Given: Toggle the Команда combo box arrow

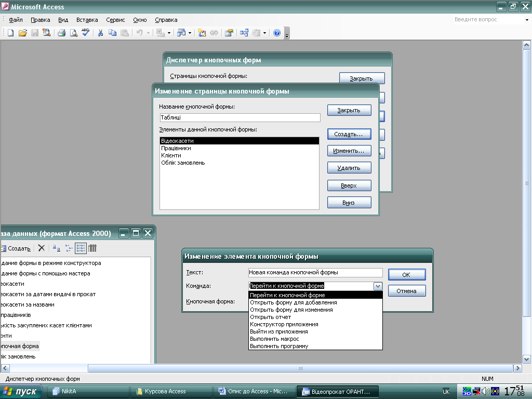Looking at the screenshot, I should [378, 286].
